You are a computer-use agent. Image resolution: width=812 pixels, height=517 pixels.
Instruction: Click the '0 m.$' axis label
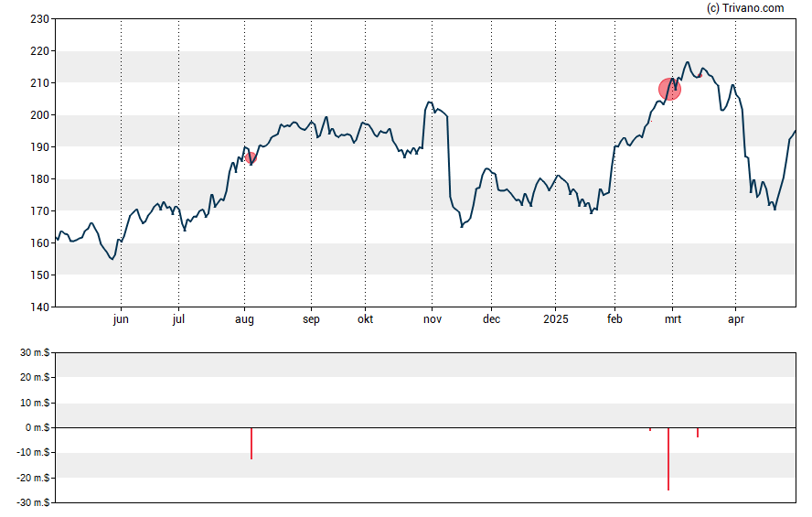coord(37,428)
